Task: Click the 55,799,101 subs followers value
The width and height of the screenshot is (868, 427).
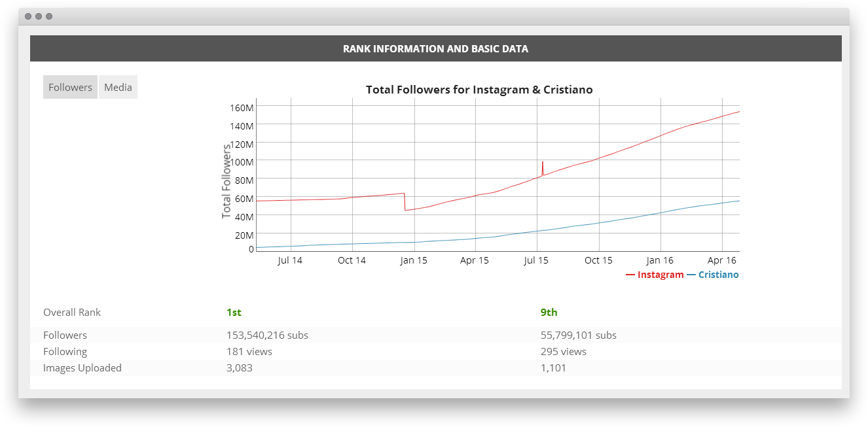Action: tap(578, 335)
